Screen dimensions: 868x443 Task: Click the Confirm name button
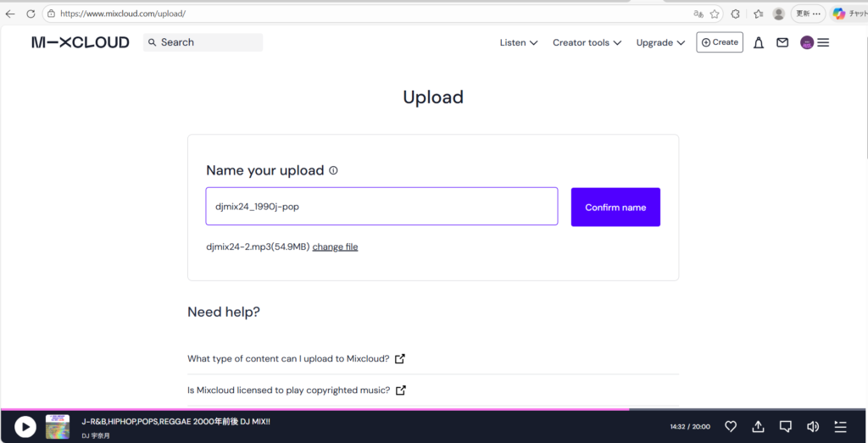tap(615, 207)
